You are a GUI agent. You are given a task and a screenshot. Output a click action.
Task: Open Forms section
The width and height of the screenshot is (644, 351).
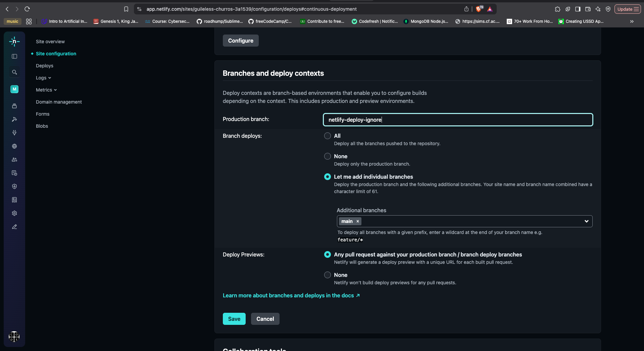coord(43,114)
